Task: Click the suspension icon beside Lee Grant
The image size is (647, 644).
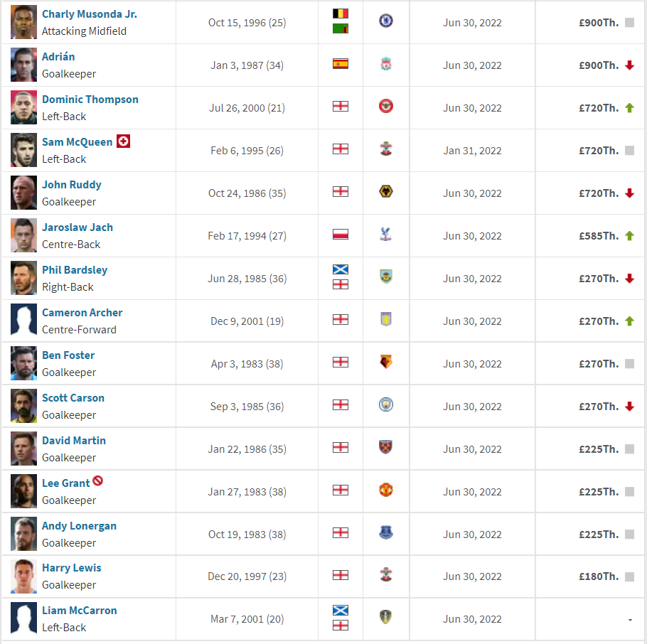Action: 98,481
